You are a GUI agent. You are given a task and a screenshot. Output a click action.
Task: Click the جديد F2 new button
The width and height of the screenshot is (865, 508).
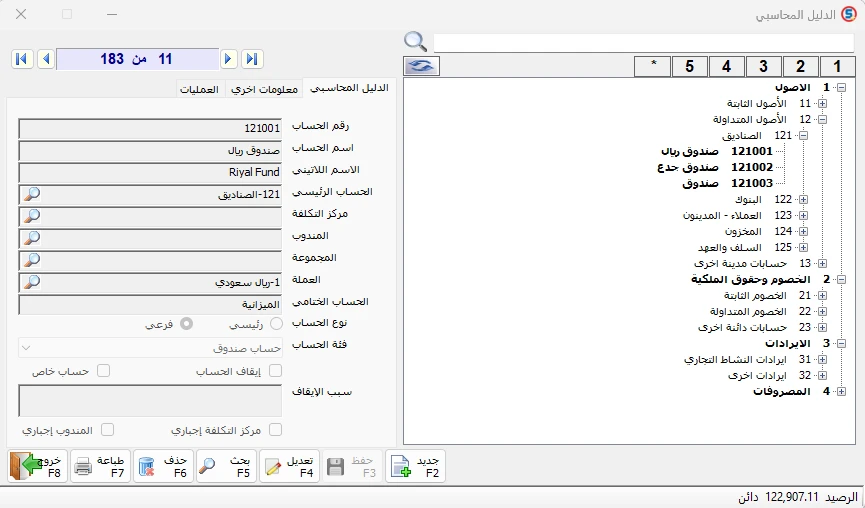(415, 466)
